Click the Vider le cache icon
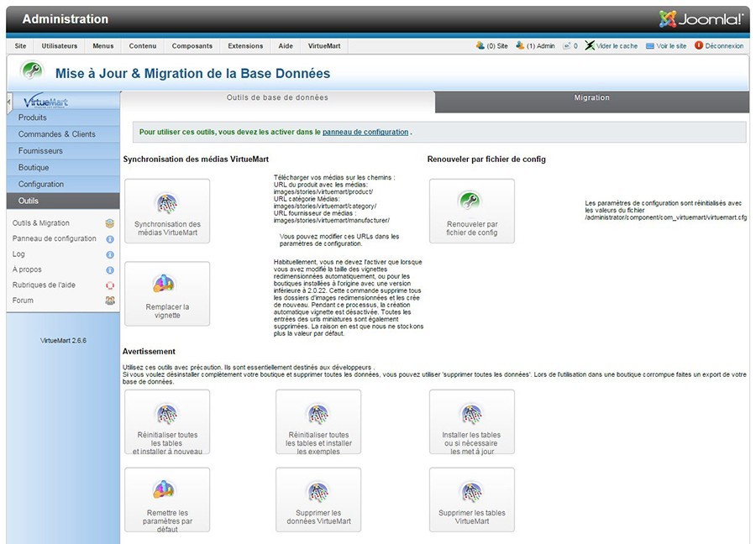The width and height of the screenshot is (756, 544). click(590, 45)
